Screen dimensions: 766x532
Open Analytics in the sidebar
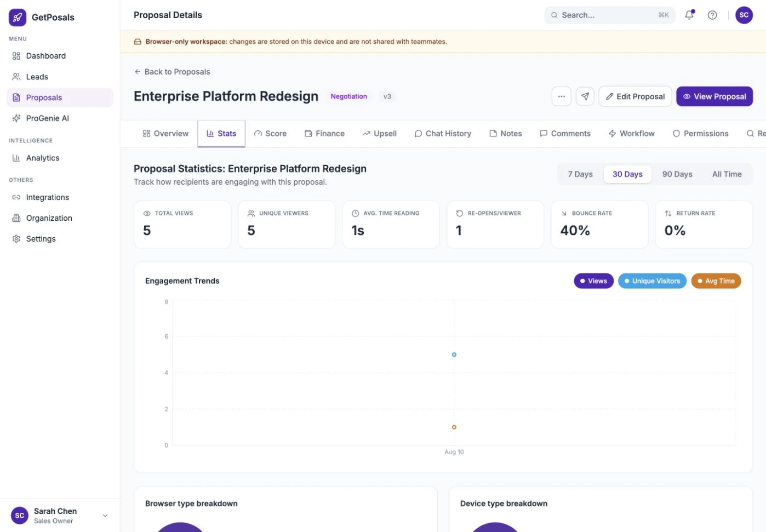(x=60, y=158)
